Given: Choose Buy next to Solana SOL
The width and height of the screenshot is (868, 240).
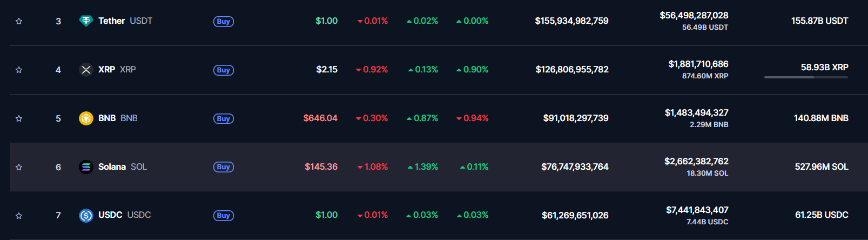Looking at the screenshot, I should click(224, 167).
